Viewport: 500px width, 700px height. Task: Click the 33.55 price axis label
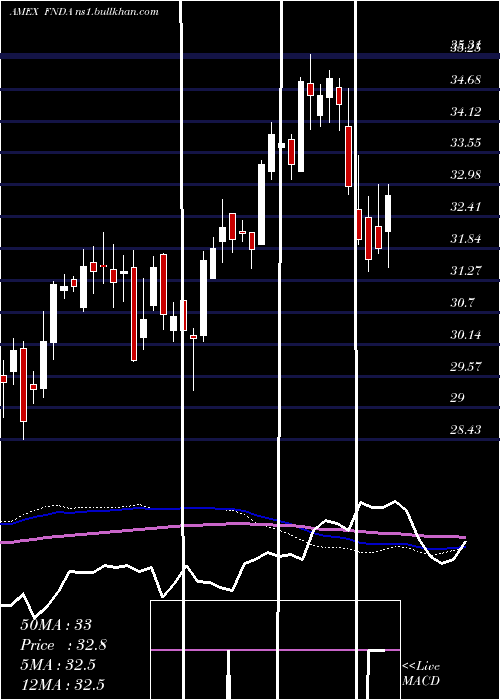466,143
